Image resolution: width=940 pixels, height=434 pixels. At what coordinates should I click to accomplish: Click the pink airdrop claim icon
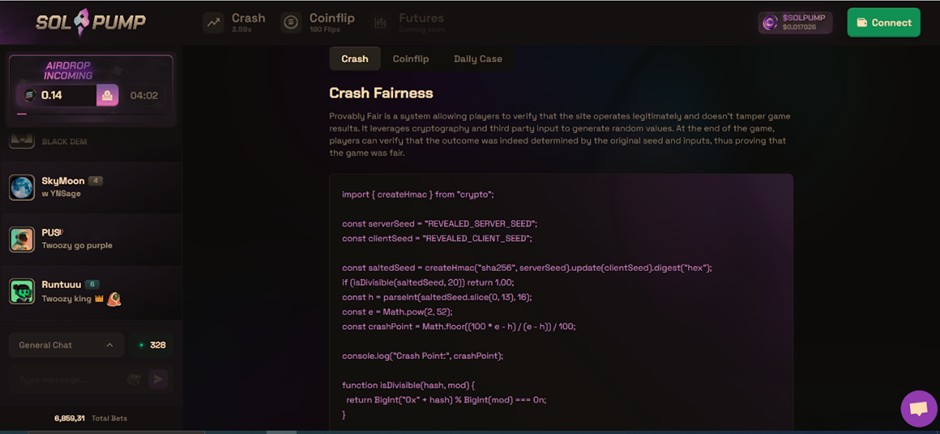pyautogui.click(x=107, y=95)
